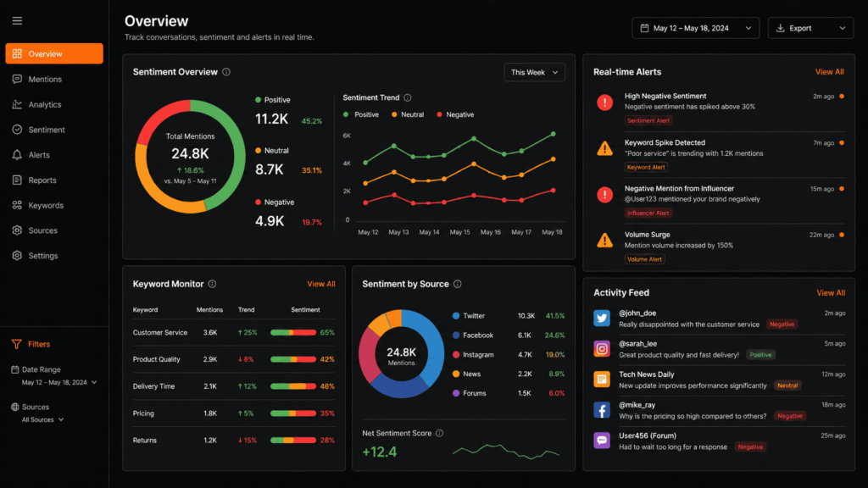Click the forum chat icon for User456

point(602,441)
